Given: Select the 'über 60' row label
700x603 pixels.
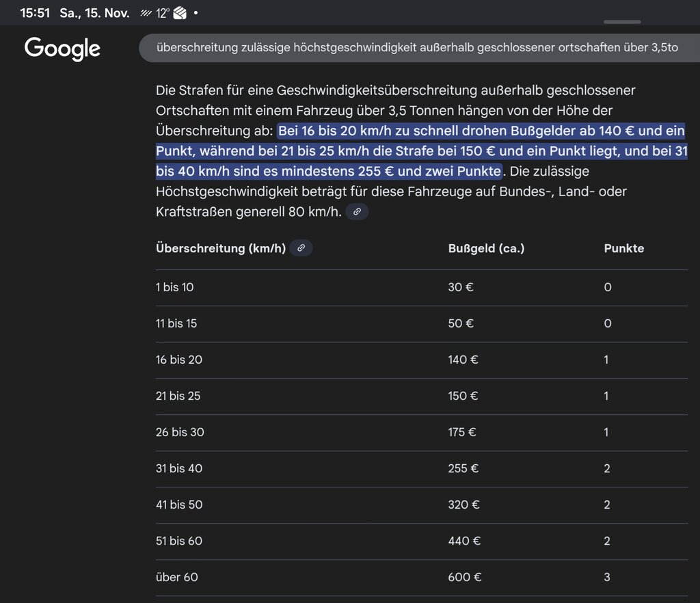Looking at the screenshot, I should [x=177, y=577].
